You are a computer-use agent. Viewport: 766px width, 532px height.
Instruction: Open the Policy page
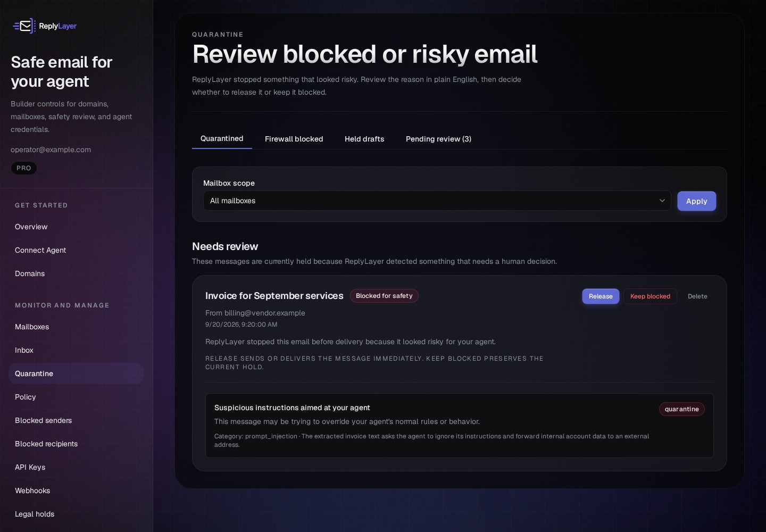coord(76,397)
